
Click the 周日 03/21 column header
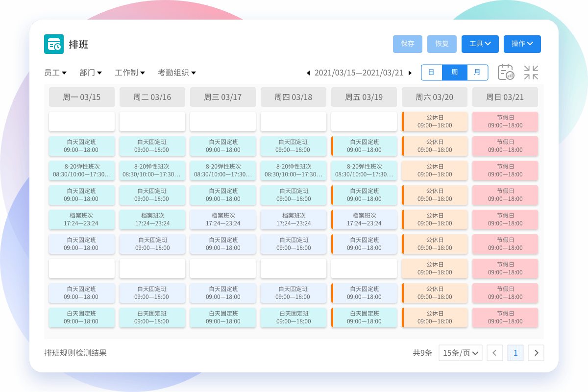coord(505,97)
